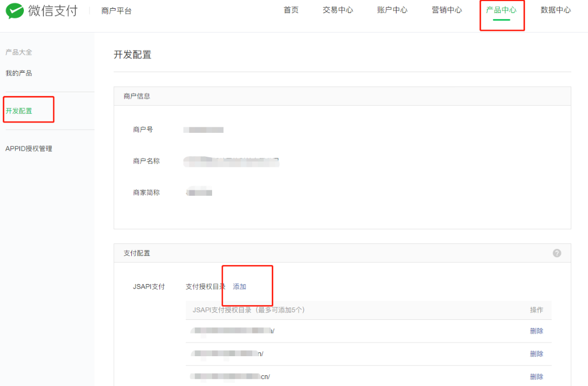This screenshot has height=386, width=588.
Task: Open the help icon in 支付配置 header
Action: [557, 253]
